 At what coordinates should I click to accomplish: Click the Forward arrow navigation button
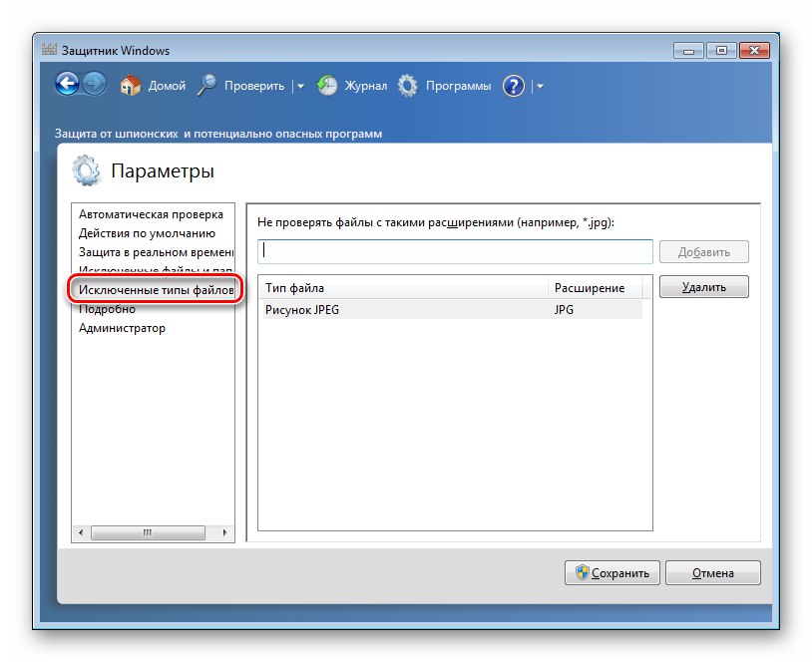(94, 85)
